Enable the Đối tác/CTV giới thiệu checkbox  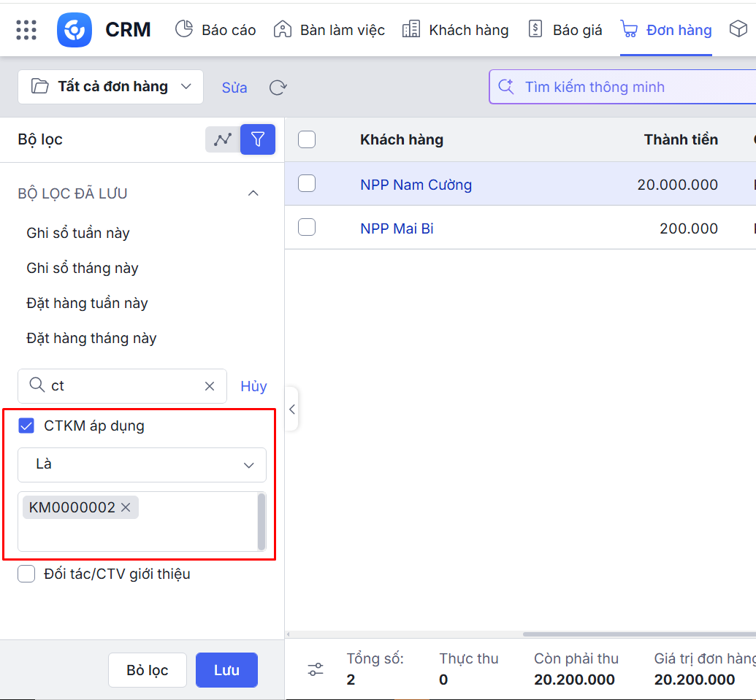[26, 574]
